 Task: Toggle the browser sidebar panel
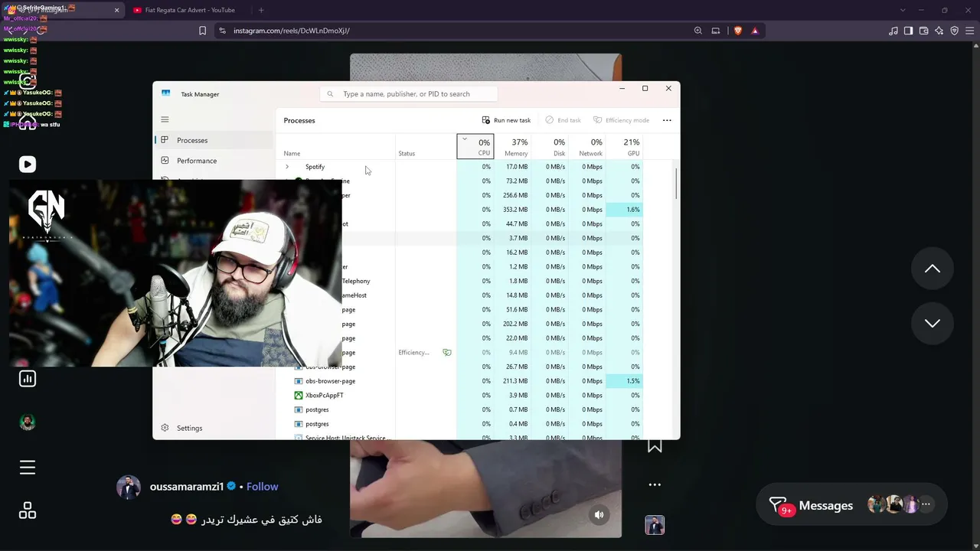click(x=909, y=31)
